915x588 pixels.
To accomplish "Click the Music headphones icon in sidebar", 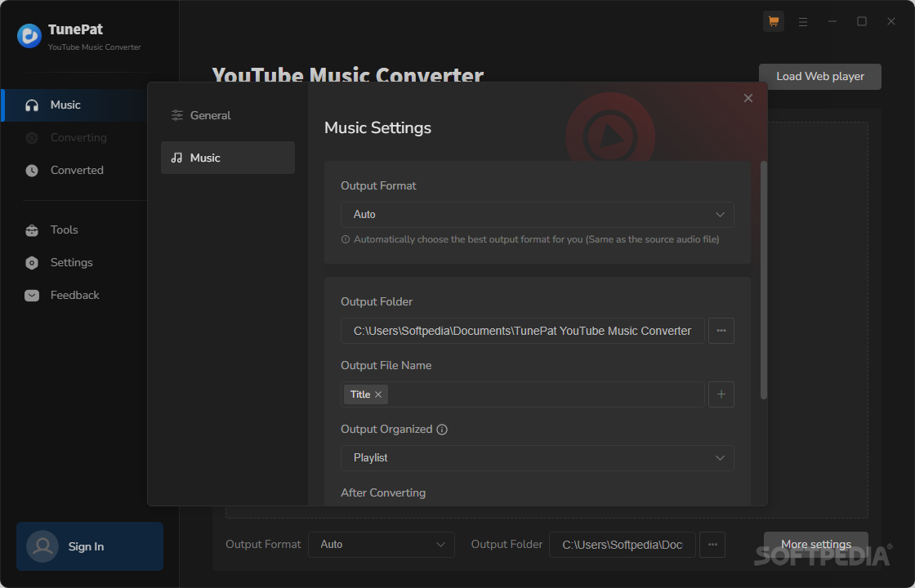I will [x=32, y=105].
